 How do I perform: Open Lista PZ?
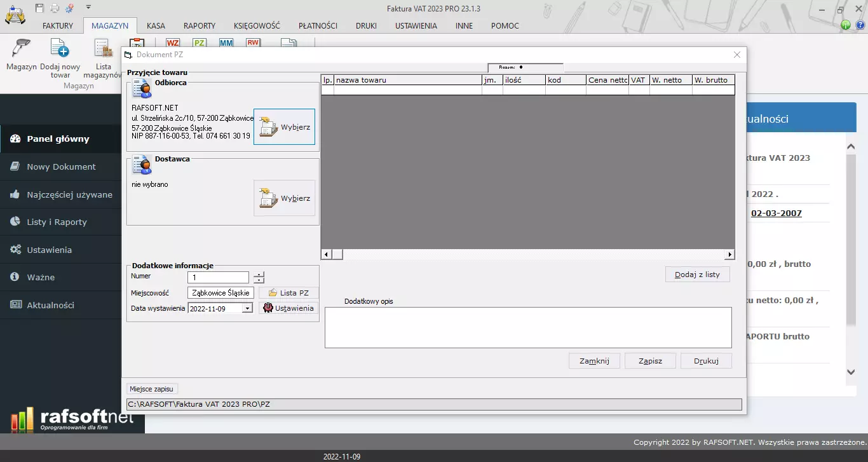point(289,292)
